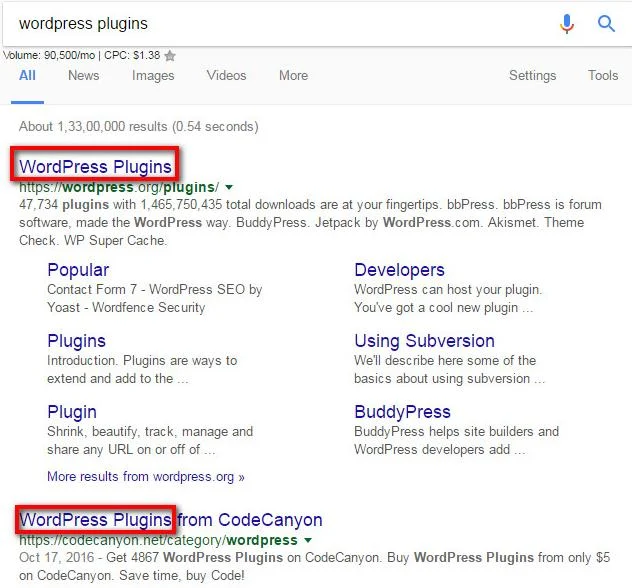Click the blue search magnifier icon

(606, 23)
